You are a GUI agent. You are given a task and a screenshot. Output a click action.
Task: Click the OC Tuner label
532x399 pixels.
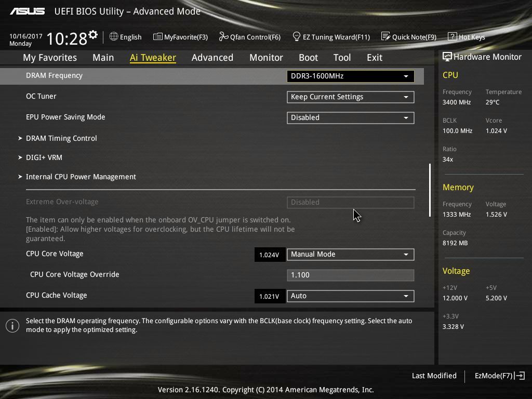[41, 96]
